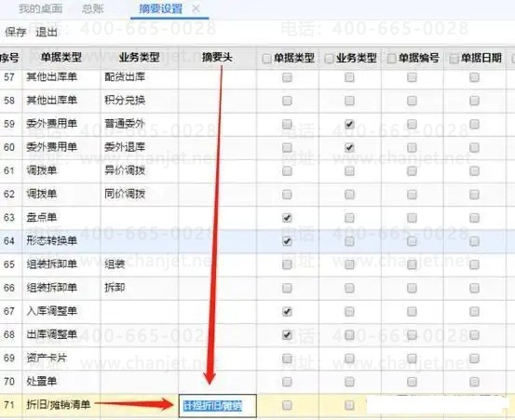Check 单据编号 for row 63 盘点单

pyautogui.click(x=412, y=218)
